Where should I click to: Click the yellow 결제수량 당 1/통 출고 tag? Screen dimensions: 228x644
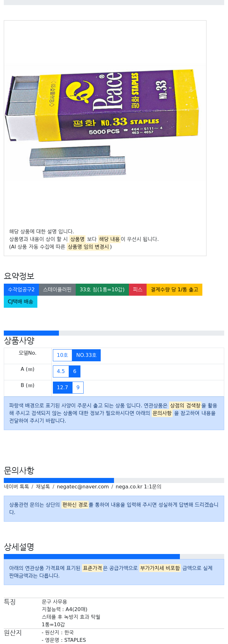click(174, 290)
